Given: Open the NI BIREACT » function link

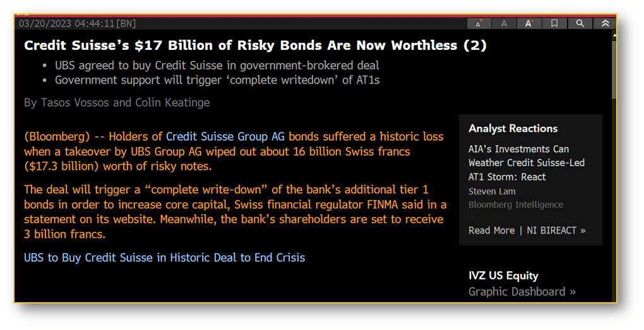Looking at the screenshot, I should pos(556,231).
